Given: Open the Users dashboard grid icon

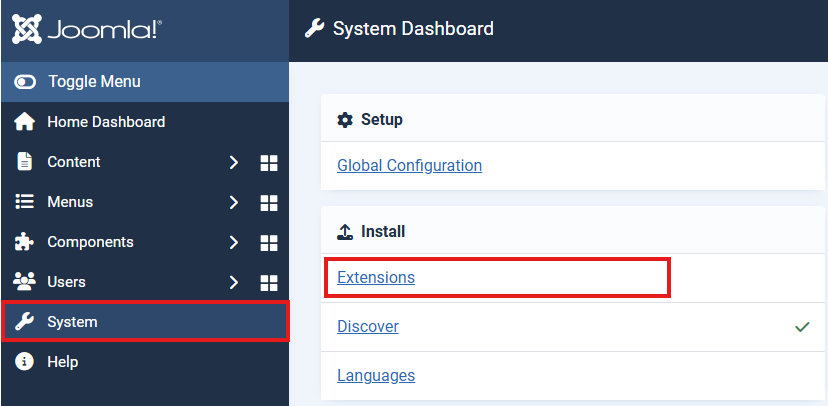Looking at the screenshot, I should pyautogui.click(x=268, y=283).
